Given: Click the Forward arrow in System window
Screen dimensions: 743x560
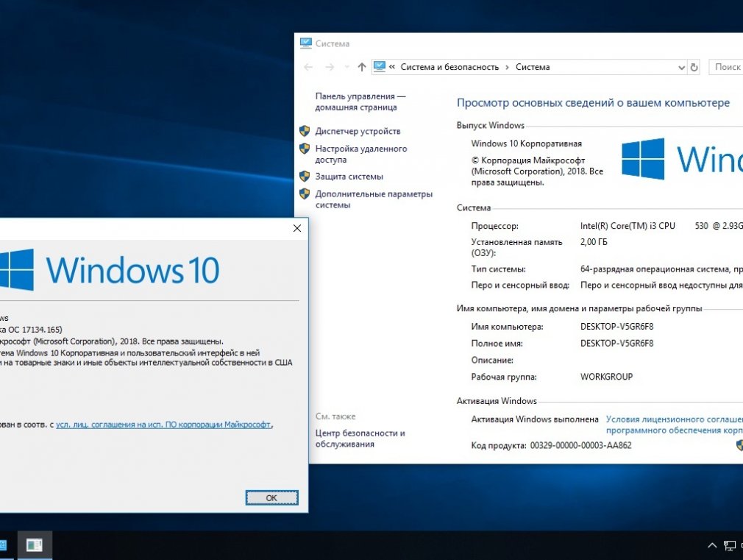Looking at the screenshot, I should point(330,68).
